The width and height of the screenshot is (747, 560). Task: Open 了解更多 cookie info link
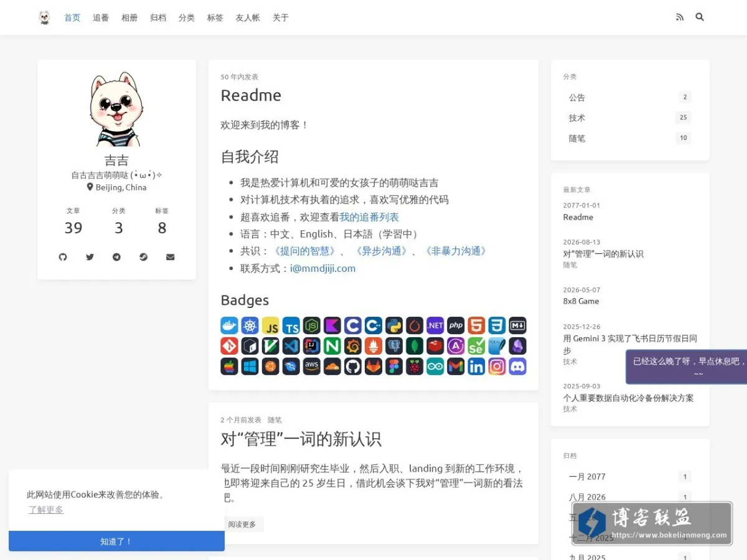[46, 510]
